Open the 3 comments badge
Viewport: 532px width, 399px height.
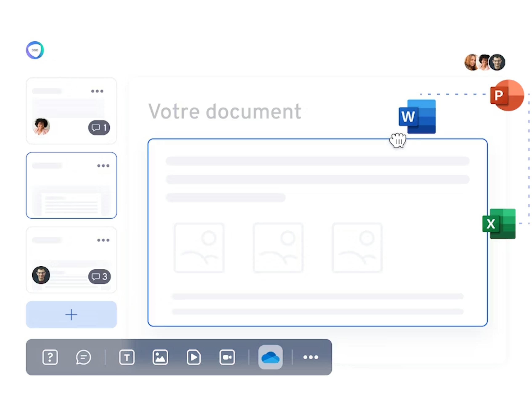[x=100, y=277]
